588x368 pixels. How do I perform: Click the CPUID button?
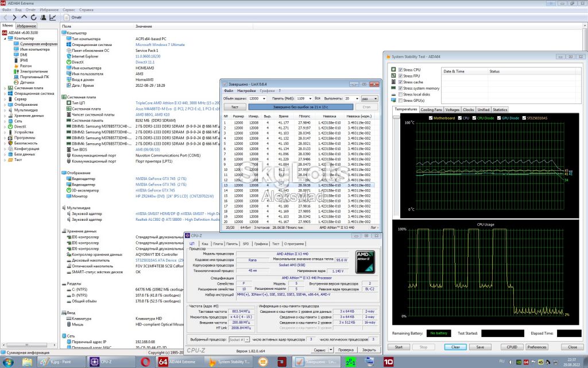[x=512, y=347]
